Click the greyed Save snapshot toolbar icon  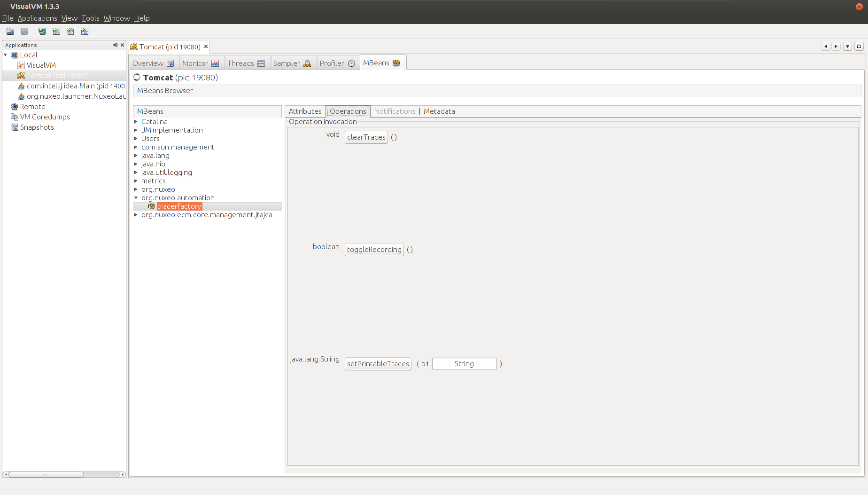24,31
